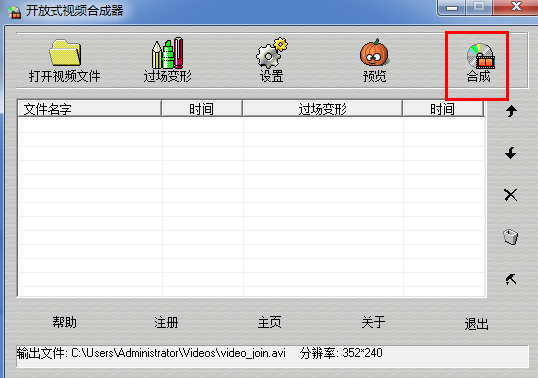Open the 帮助 help link
Screen dimensions: 538x378
pos(65,322)
